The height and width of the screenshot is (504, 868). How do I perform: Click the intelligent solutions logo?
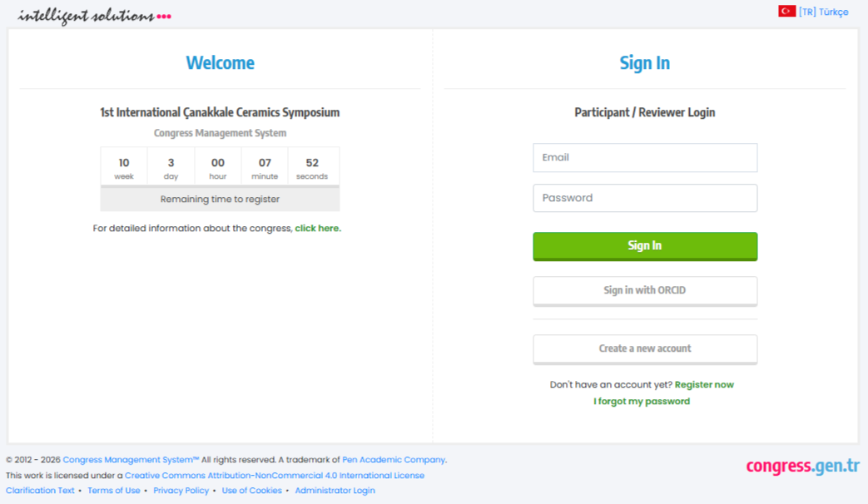[x=94, y=16]
